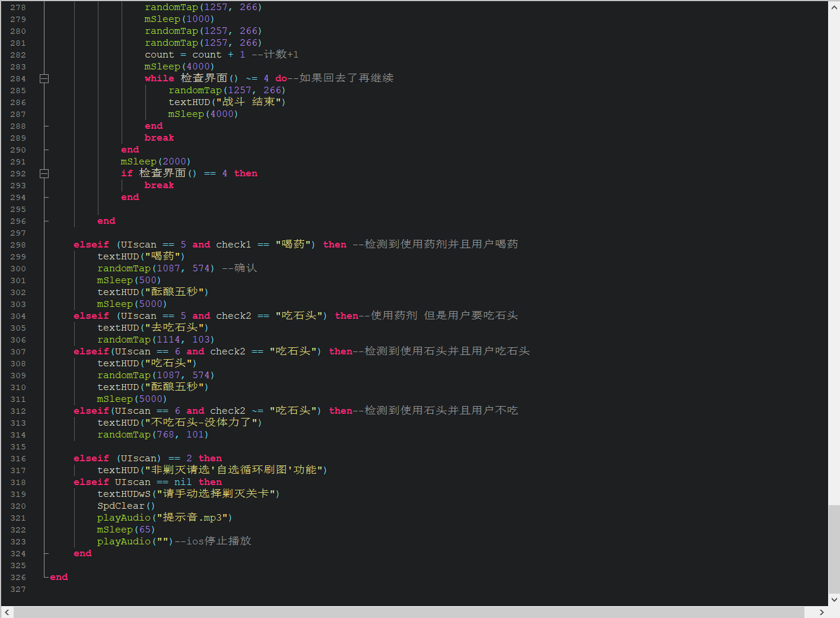
Task: Click textHUD("酝酿五秒") on line 302
Action: coord(152,292)
